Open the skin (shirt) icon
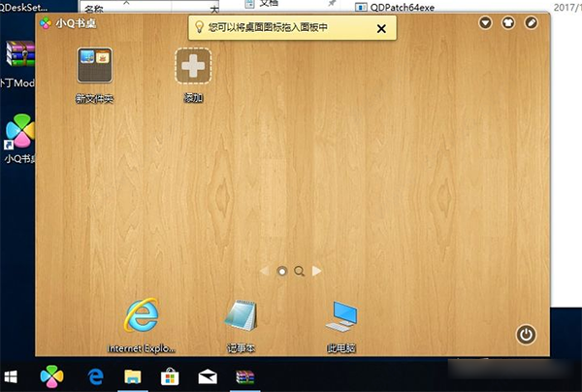 click(508, 23)
